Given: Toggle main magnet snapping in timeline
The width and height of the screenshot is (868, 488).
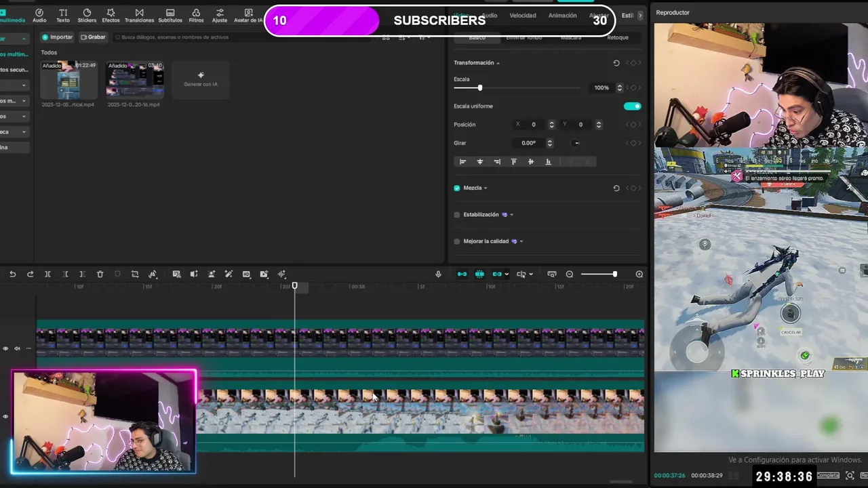Looking at the screenshot, I should tap(462, 274).
